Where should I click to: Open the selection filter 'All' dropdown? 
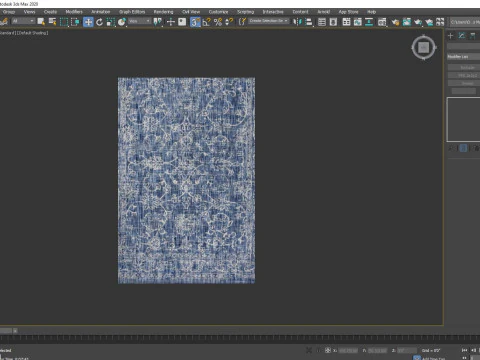[23, 21]
